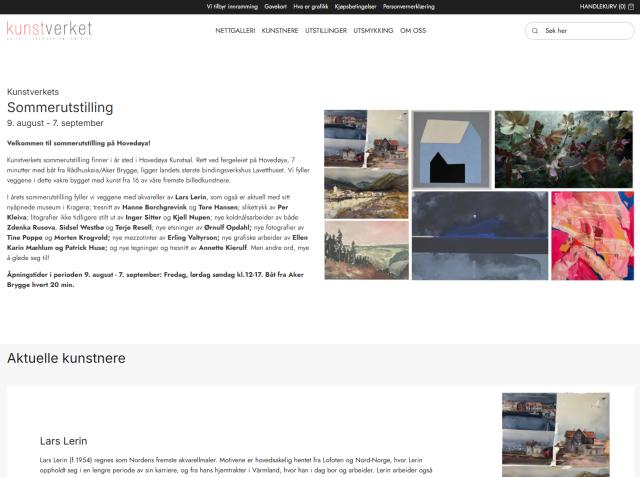Open the Gavekort link
Viewport: 640px width, 477px height.
[275, 7]
